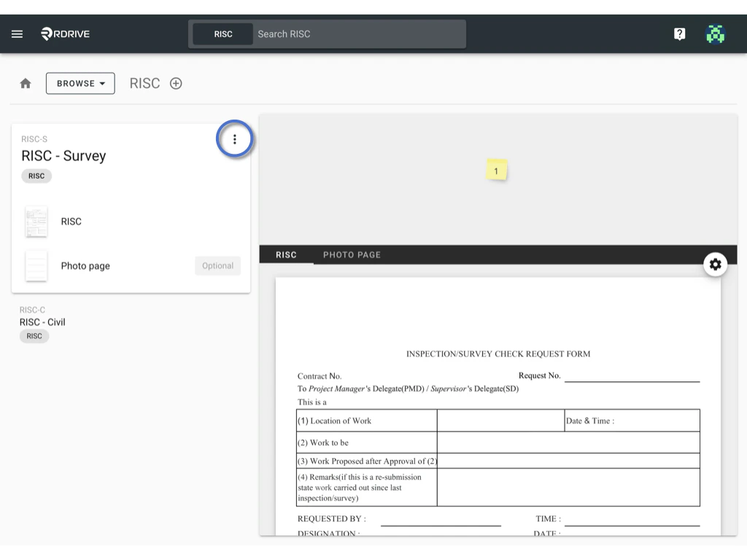Open form settings gear icon
Screen dimensions: 747x560
tap(715, 264)
